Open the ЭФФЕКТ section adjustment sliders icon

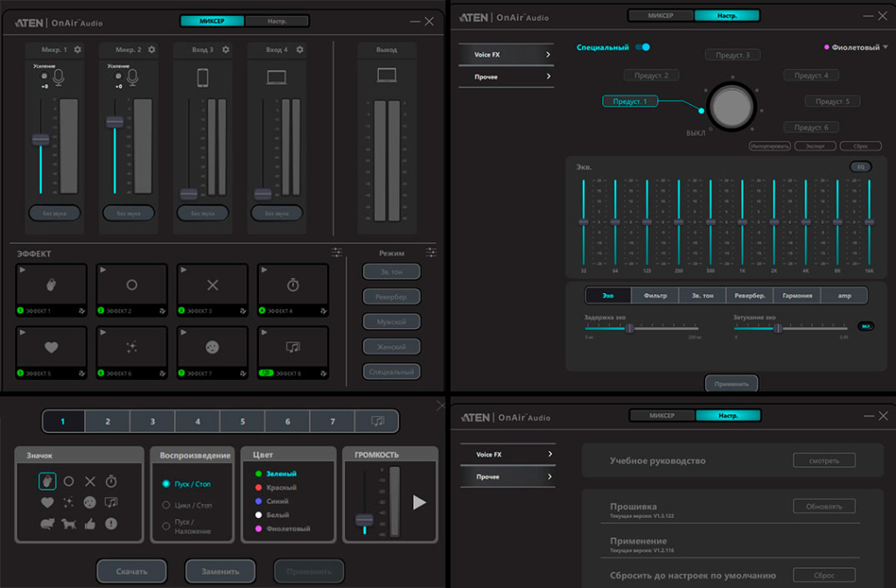coord(337,252)
